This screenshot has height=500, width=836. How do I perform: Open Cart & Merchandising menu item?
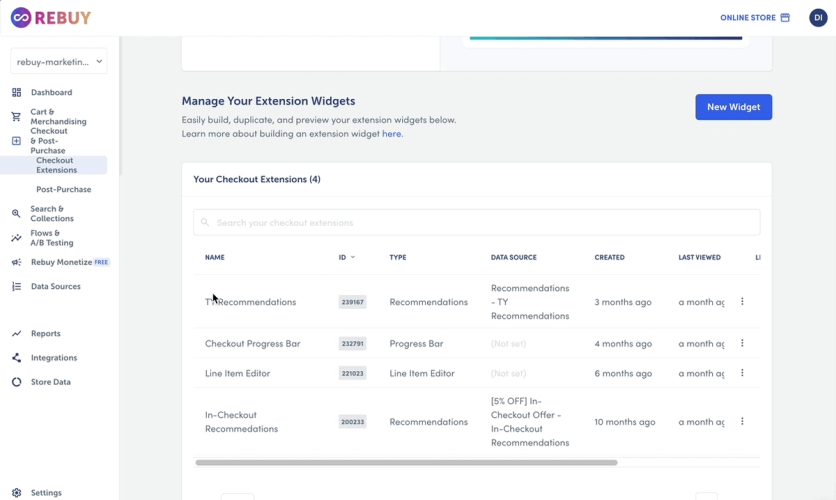pos(58,117)
